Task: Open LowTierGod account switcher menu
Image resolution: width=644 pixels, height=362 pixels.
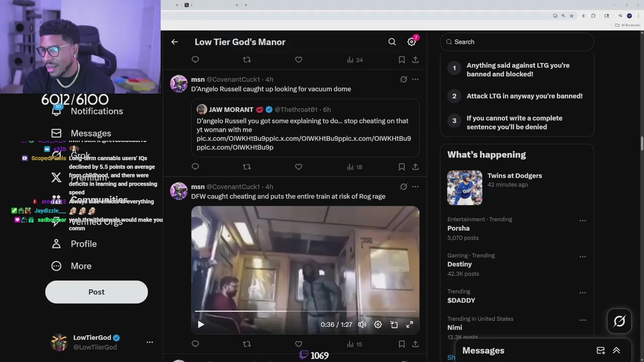Action: pyautogui.click(x=102, y=342)
